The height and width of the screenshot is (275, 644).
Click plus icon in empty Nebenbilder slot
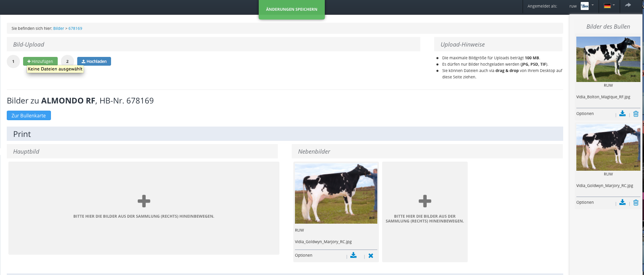(x=425, y=201)
